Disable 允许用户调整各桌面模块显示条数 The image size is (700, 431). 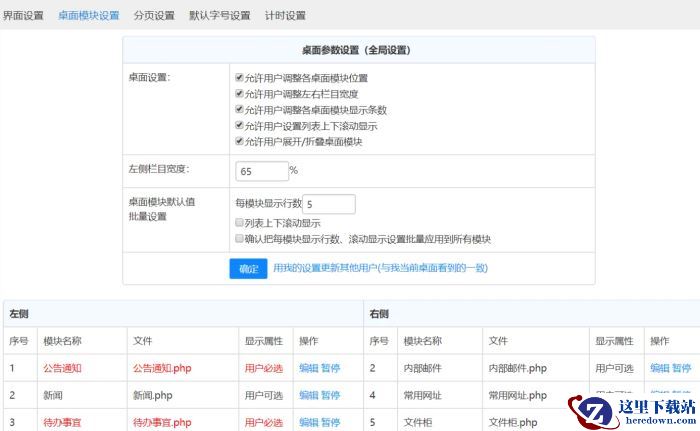click(x=239, y=110)
